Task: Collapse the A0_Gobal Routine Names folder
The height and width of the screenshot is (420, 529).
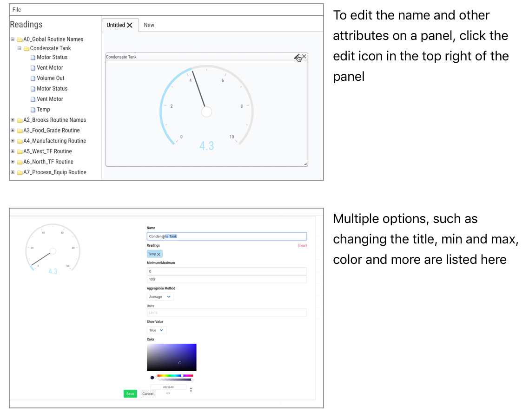Action: click(x=13, y=39)
